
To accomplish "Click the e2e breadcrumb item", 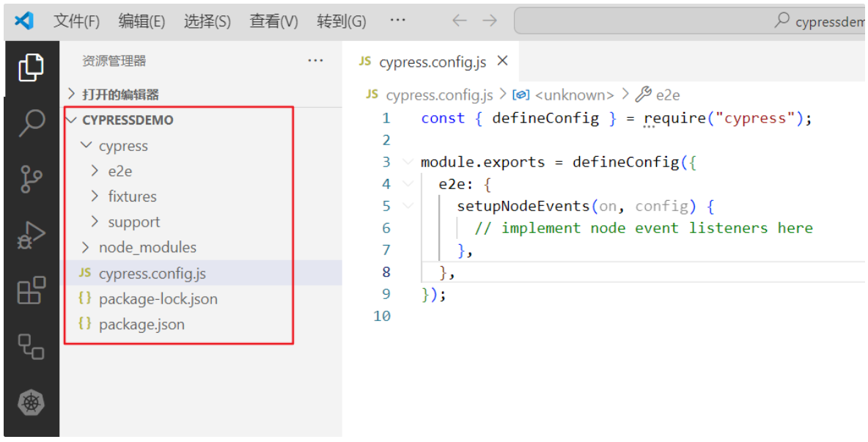I will click(x=667, y=95).
